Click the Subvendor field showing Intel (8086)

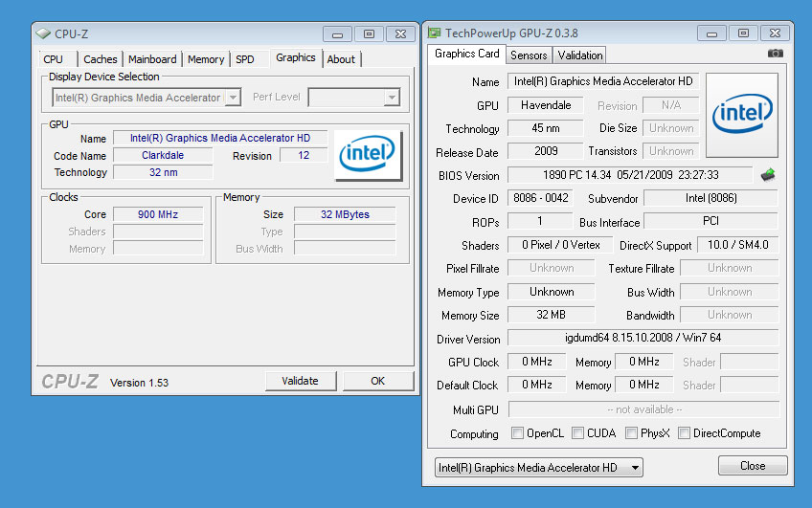point(711,198)
